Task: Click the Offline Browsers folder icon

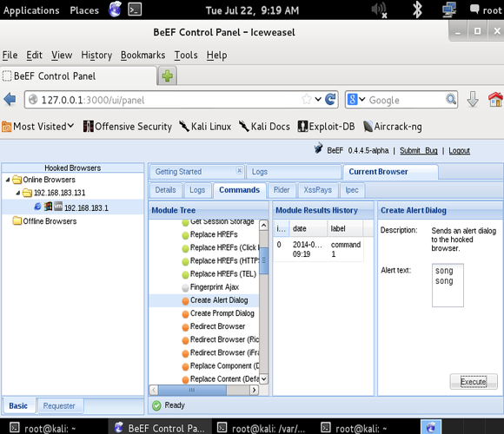Action: [x=17, y=220]
